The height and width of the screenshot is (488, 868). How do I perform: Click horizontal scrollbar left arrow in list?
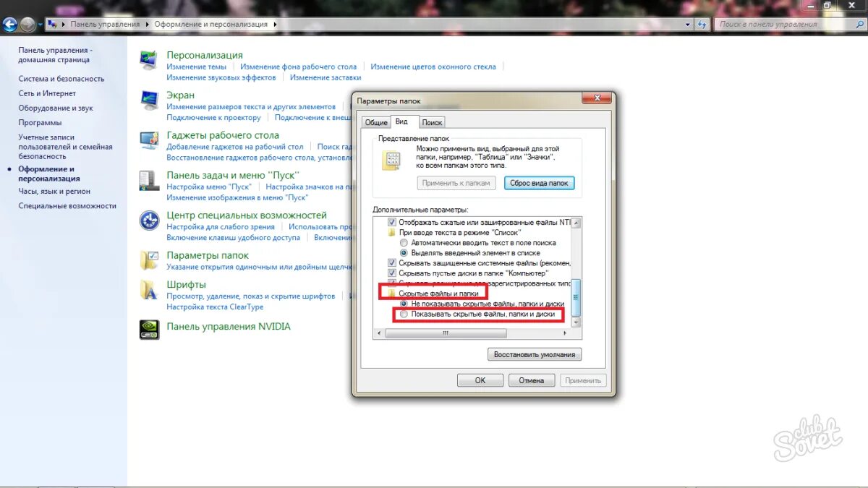pos(379,333)
